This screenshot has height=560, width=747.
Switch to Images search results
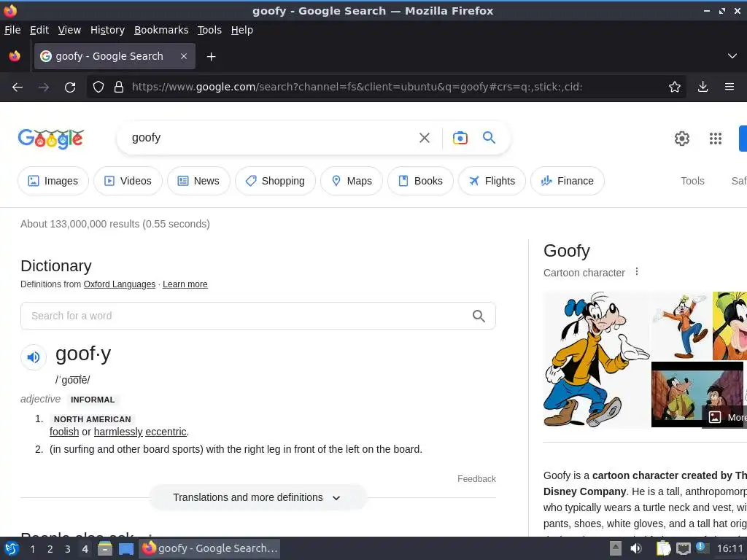pyautogui.click(x=53, y=181)
